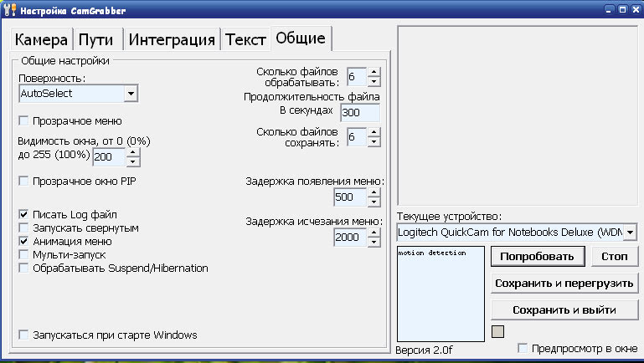
Task: Decrease 'Задержка появления меню' with down arrow
Action: click(x=374, y=202)
